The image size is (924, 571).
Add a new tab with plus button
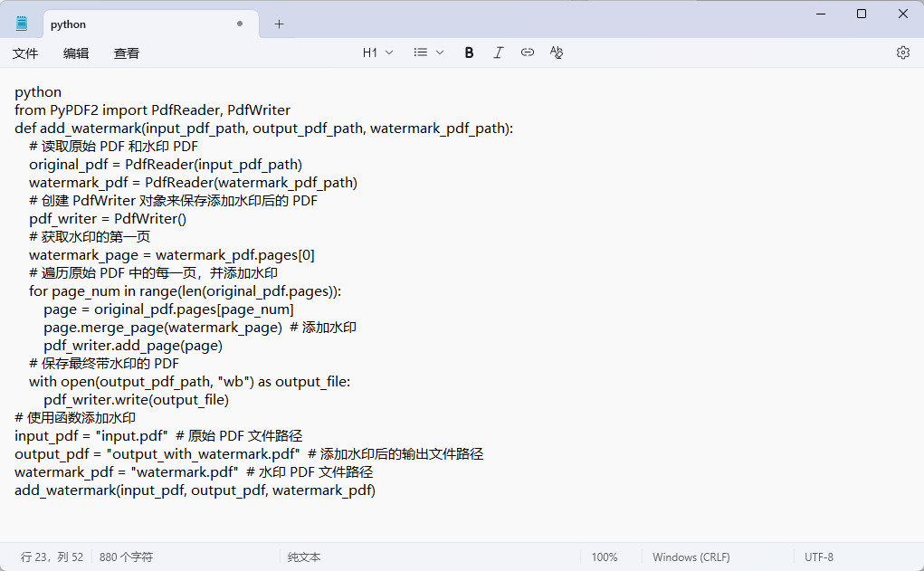(280, 24)
